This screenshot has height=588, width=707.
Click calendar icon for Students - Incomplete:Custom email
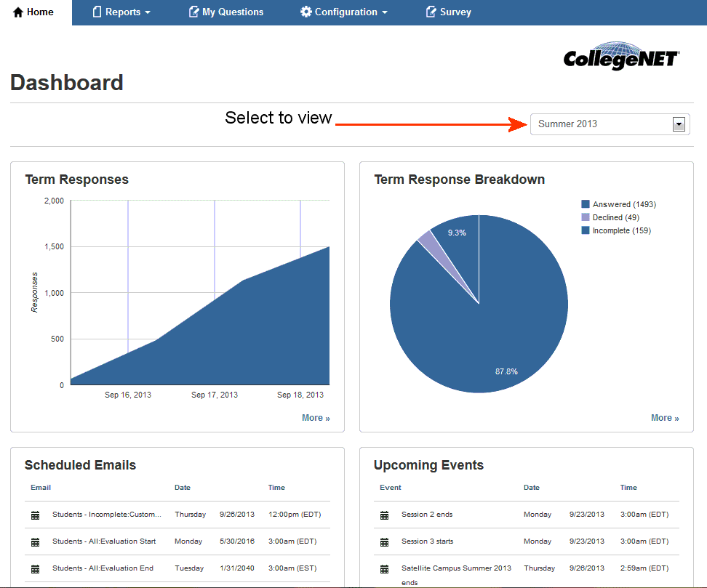pyautogui.click(x=35, y=515)
